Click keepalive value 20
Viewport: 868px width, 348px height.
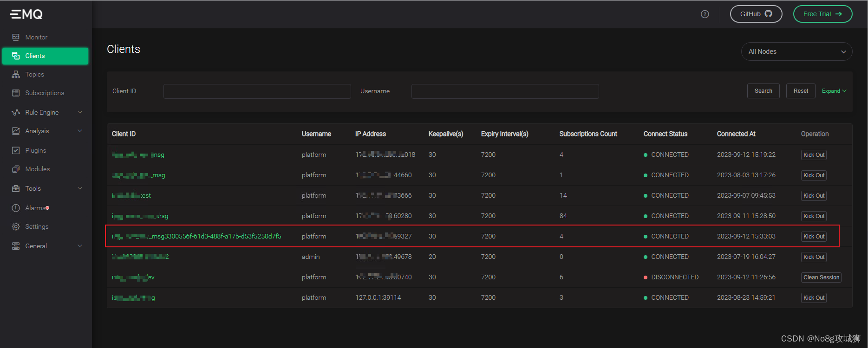[x=432, y=257]
